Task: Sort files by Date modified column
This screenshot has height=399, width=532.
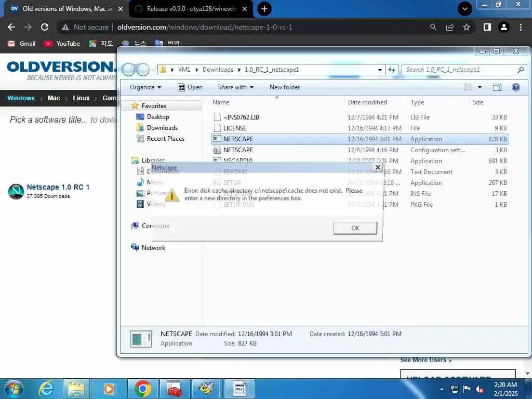Action: point(367,102)
